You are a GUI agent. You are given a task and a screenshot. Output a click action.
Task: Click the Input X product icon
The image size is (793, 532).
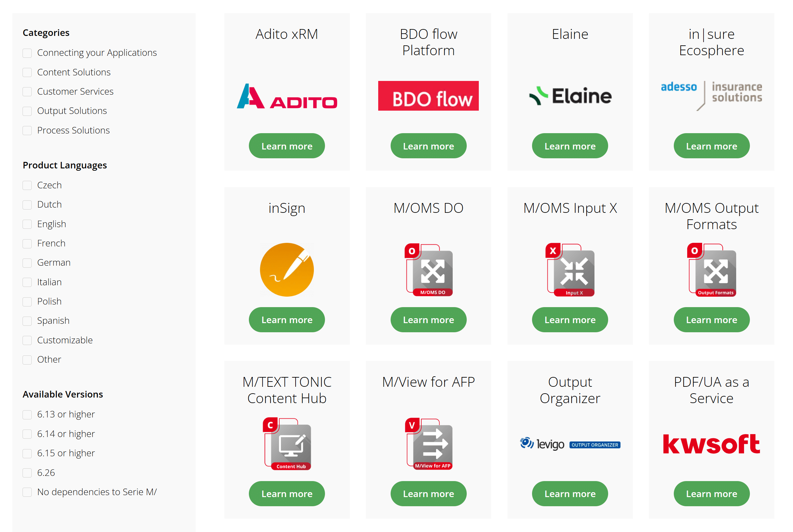click(570, 270)
